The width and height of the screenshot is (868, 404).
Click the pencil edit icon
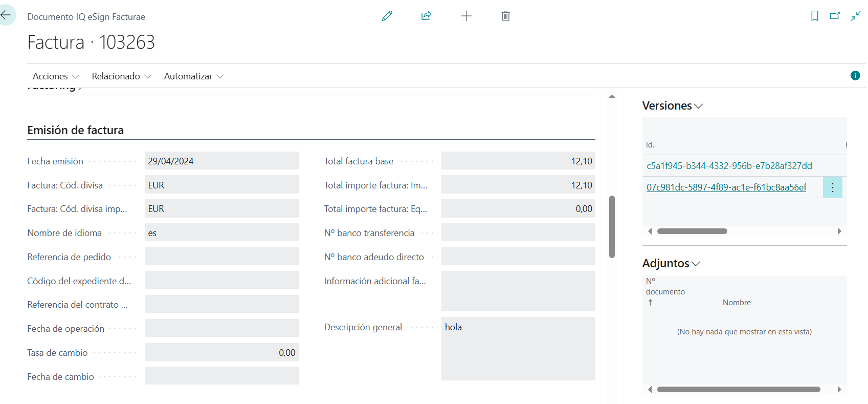click(x=387, y=16)
